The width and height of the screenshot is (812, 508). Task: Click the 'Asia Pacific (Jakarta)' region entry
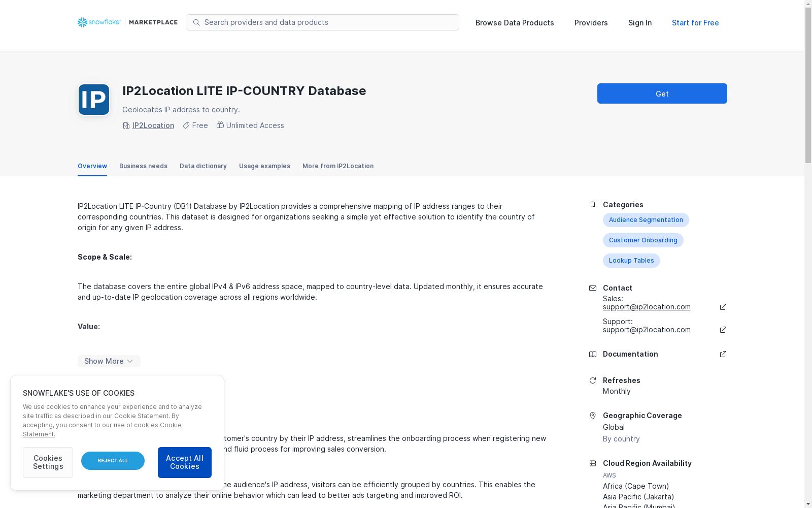638,497
